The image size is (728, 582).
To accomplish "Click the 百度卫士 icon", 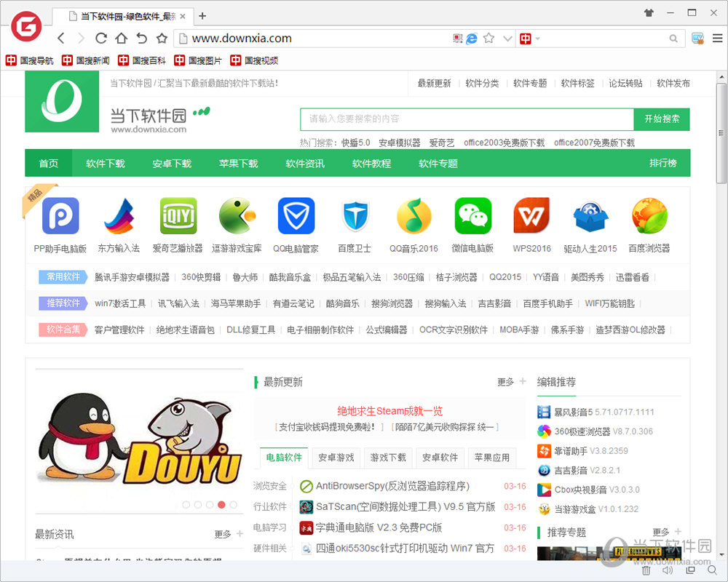I will tap(355, 216).
